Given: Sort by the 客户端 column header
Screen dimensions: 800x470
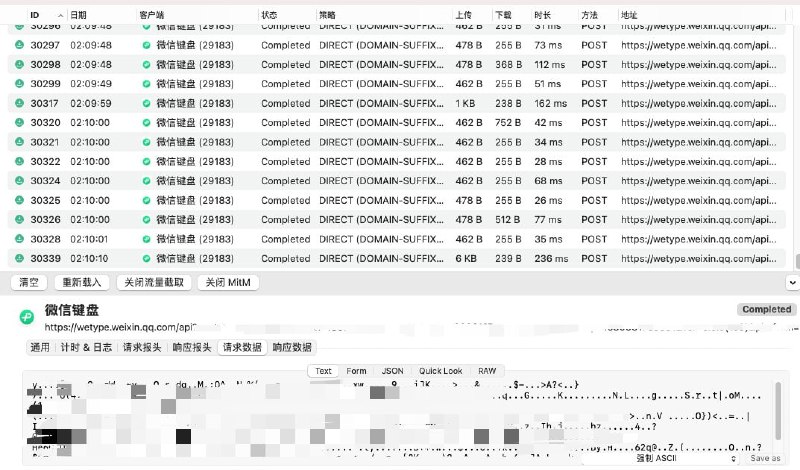Looking at the screenshot, I should coord(152,15).
